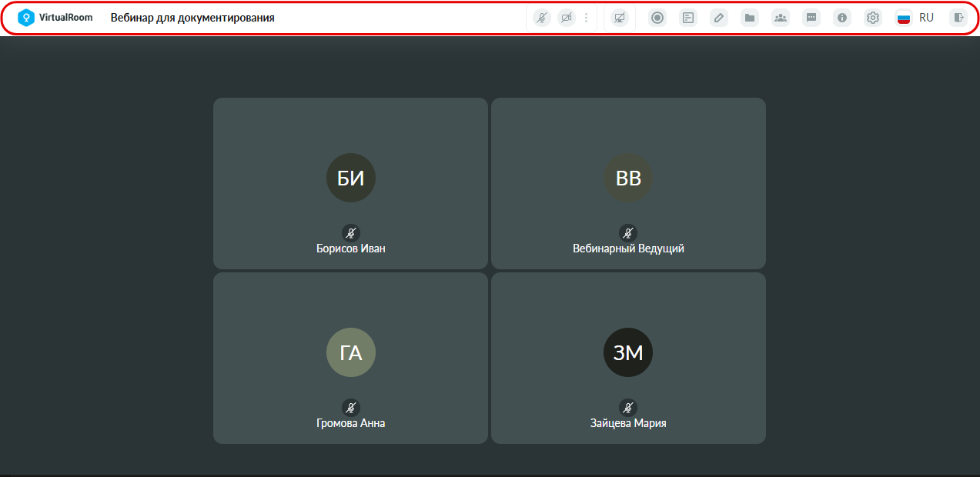This screenshot has height=477, width=980.
Task: Turn on the camera in the toolbar
Action: [567, 18]
